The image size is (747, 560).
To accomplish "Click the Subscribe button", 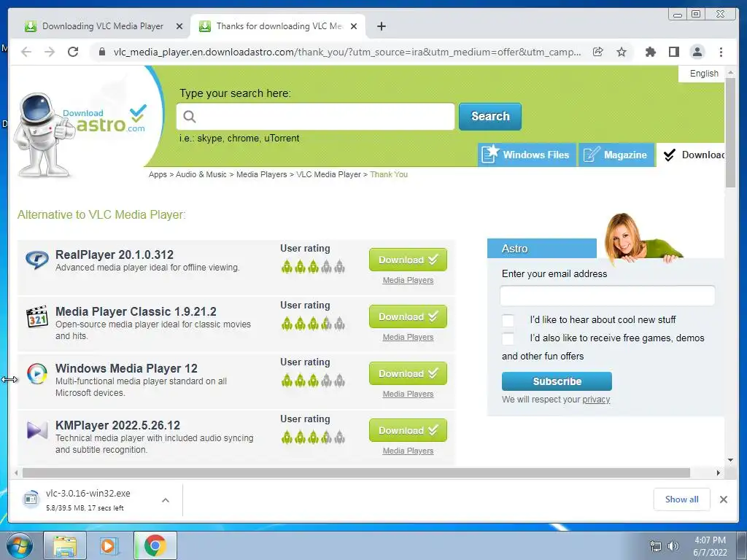I will (557, 381).
